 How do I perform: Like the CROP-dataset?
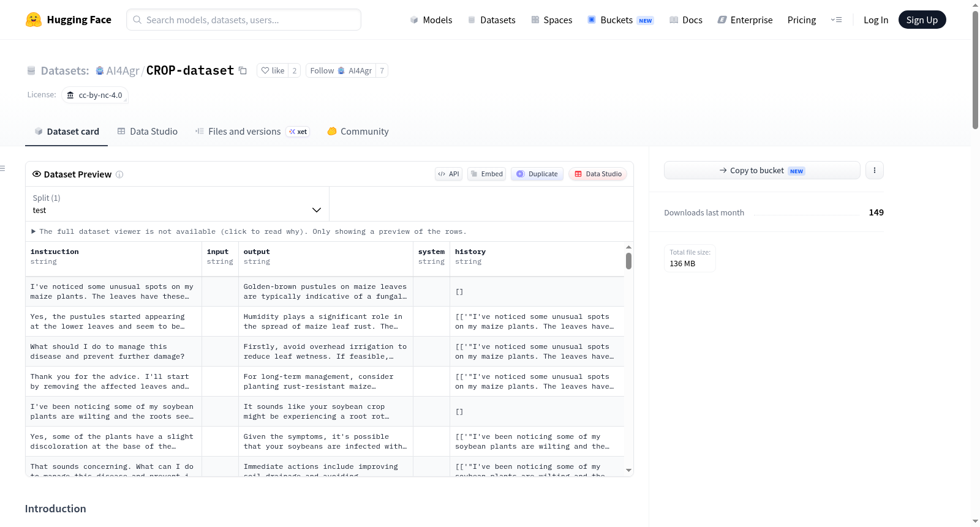[x=273, y=70]
